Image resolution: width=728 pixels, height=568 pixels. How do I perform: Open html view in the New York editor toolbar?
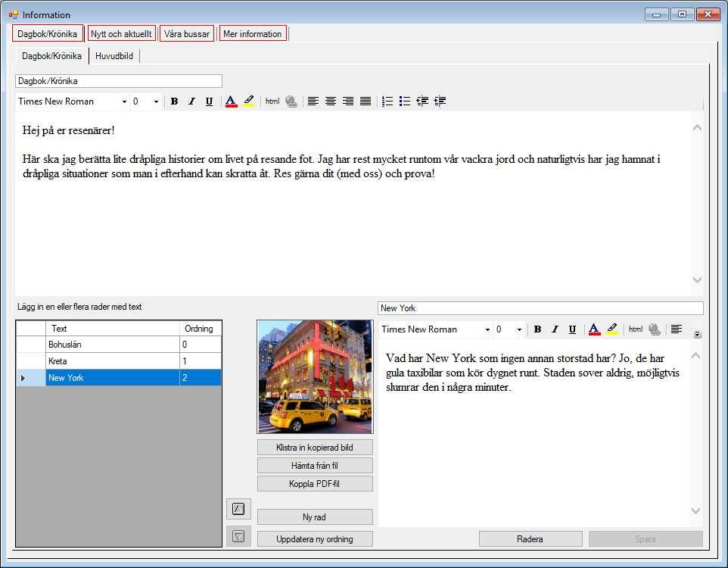point(636,329)
